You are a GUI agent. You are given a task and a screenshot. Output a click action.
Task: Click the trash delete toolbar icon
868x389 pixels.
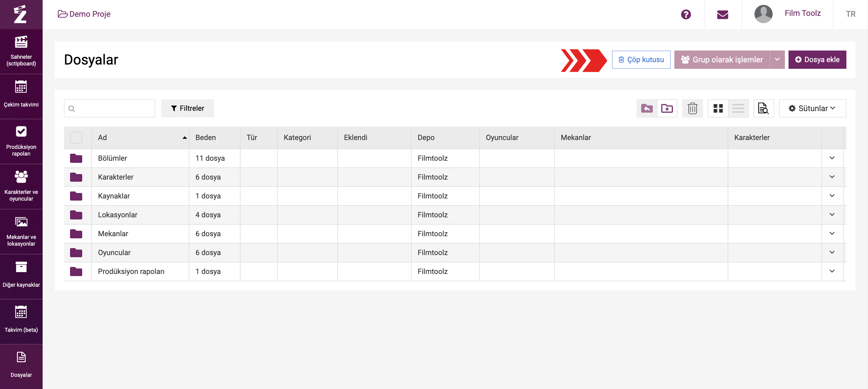pyautogui.click(x=692, y=108)
